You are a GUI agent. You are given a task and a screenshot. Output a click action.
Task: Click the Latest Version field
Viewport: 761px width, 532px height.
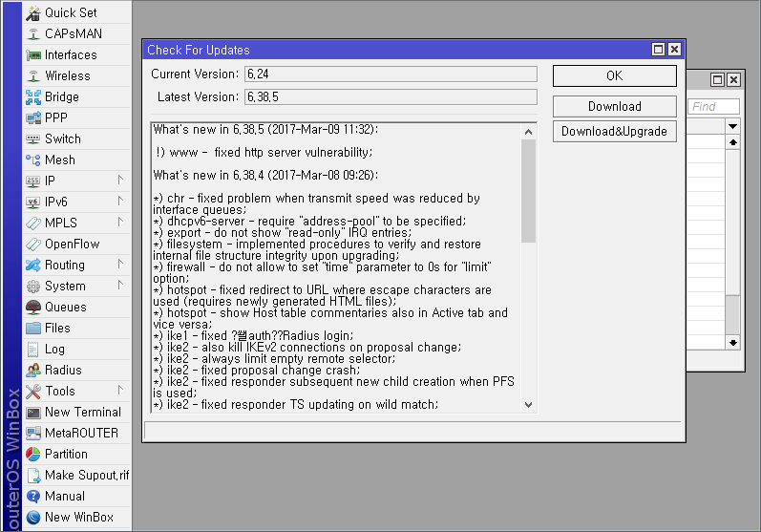point(391,97)
